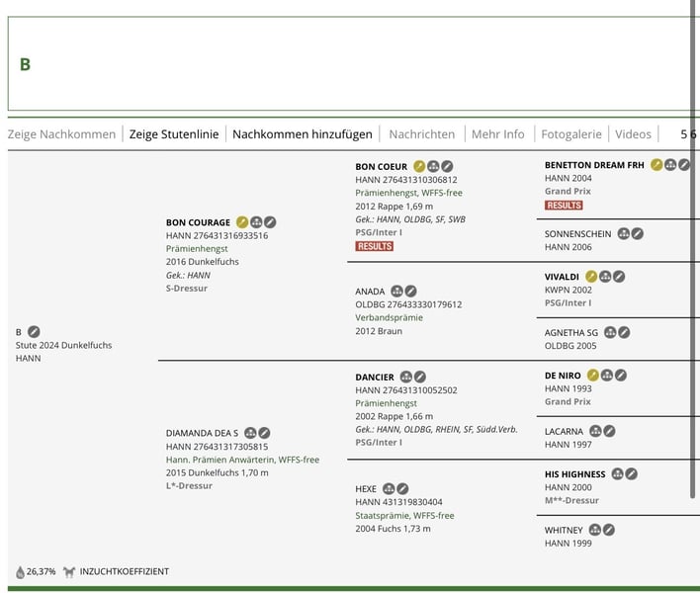Edit VIVALDI with the pencil icon
700x593 pixels.
coord(619,277)
